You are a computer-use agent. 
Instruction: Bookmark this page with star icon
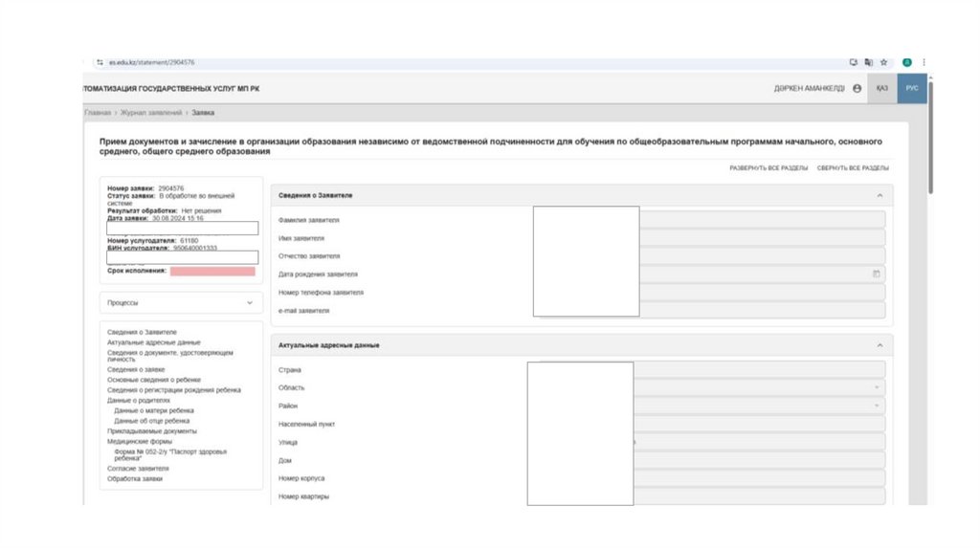click(x=883, y=62)
